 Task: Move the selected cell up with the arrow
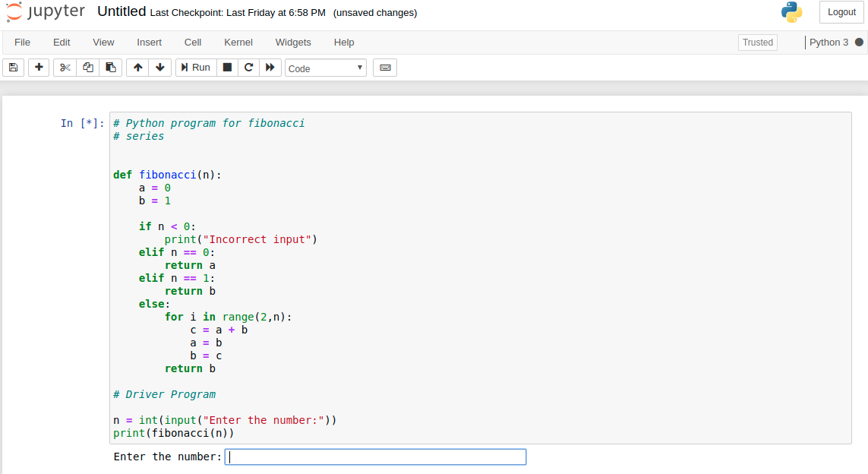coord(138,68)
